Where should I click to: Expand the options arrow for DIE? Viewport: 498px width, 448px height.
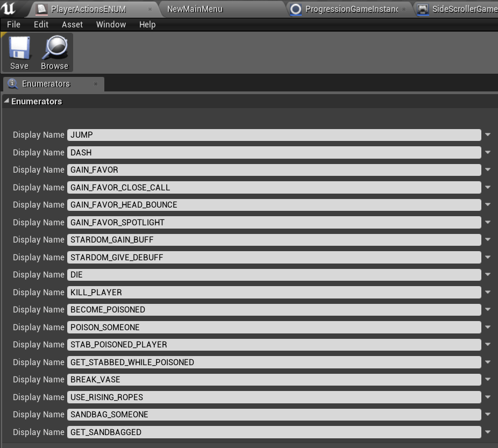(488, 275)
